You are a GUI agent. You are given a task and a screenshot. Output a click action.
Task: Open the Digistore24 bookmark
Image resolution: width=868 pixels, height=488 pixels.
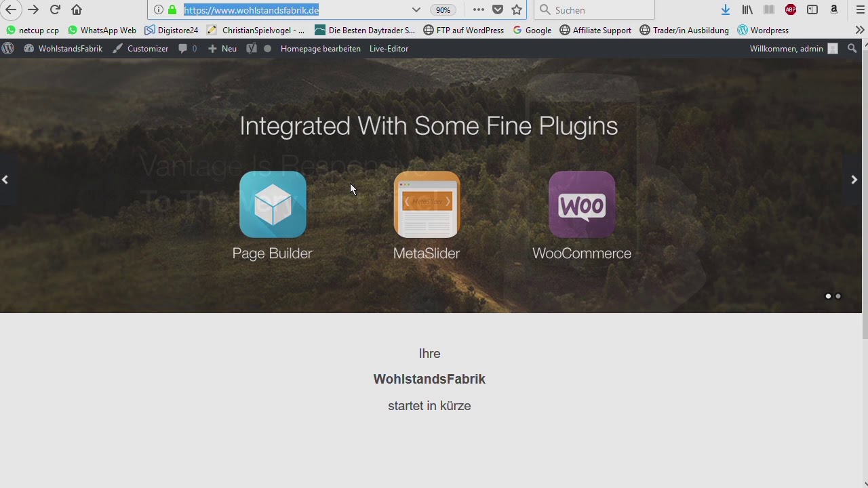tap(172, 30)
